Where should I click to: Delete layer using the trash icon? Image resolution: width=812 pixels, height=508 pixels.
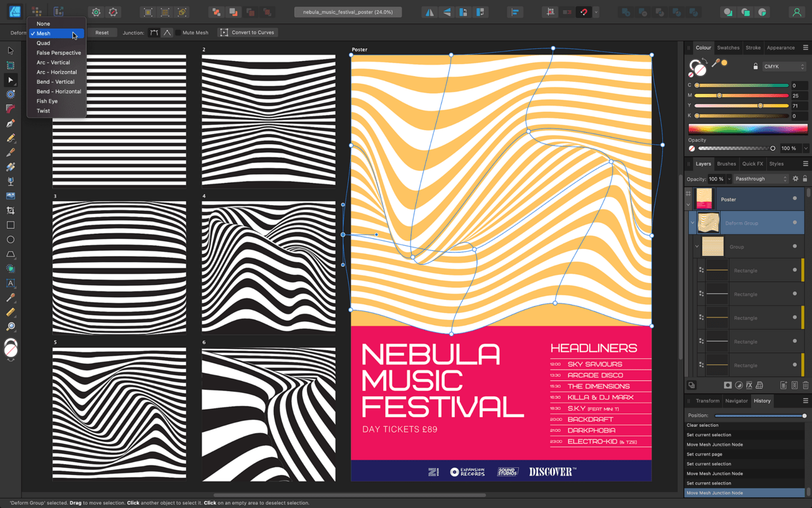coord(806,385)
